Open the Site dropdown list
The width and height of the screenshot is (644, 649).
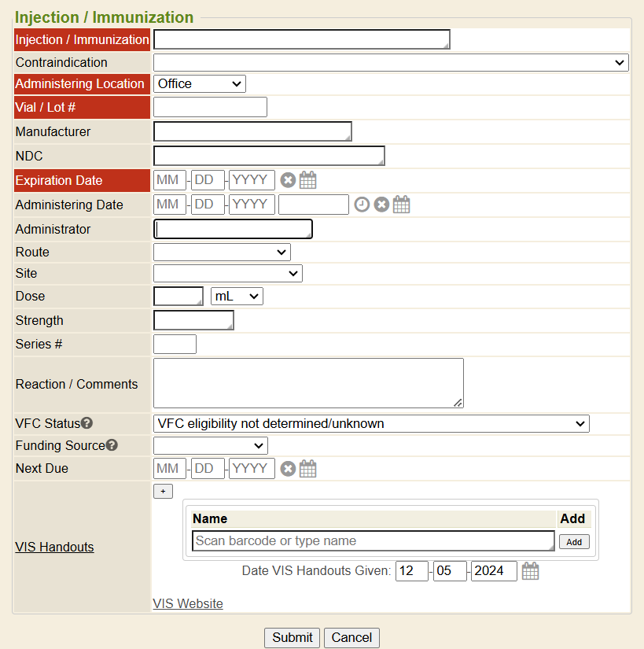point(227,274)
